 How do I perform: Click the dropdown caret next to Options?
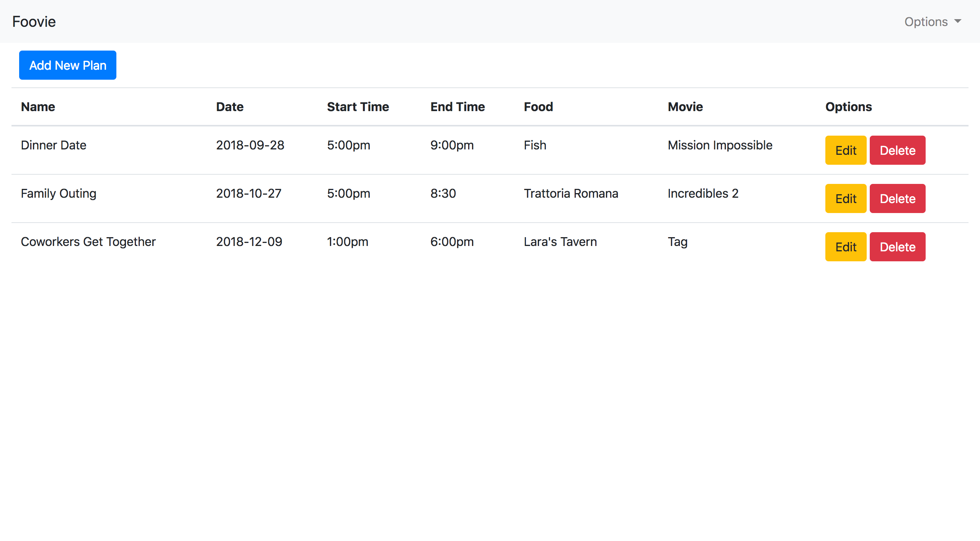(x=958, y=21)
